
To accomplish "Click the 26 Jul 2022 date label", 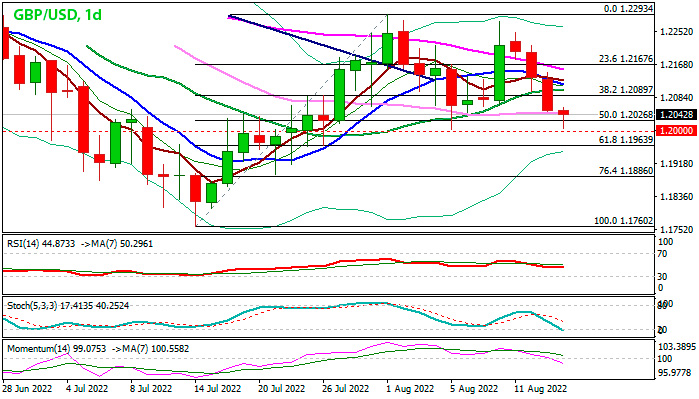I will pos(346,389).
